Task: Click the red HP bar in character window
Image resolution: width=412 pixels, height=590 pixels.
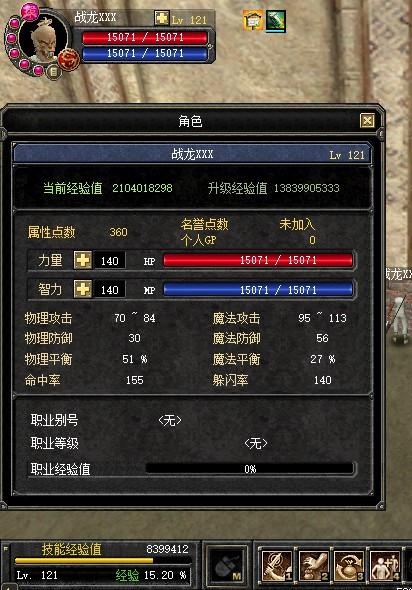Action: (x=258, y=260)
